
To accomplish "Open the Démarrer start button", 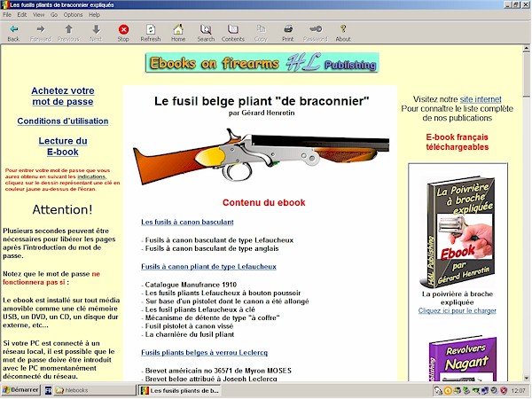I will (x=21, y=390).
